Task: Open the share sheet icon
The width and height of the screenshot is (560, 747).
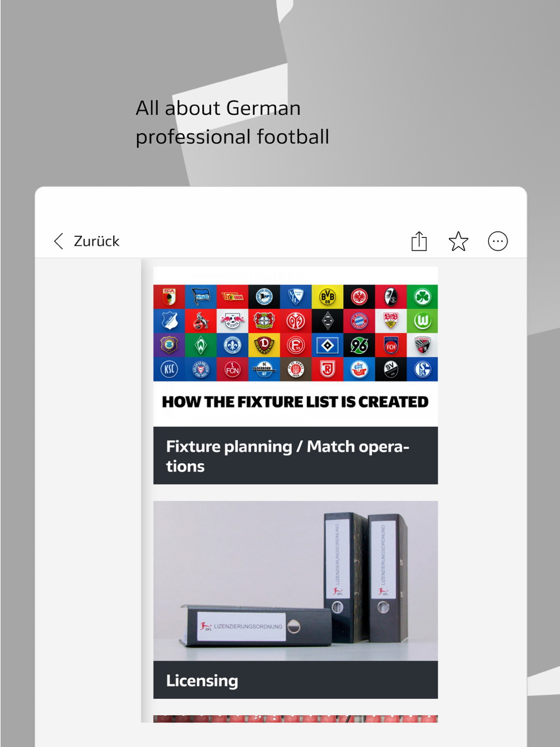Action: [x=419, y=241]
